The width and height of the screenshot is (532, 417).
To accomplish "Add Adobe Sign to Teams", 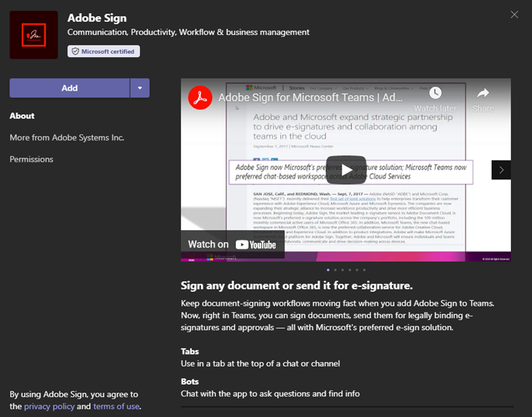I will coord(70,88).
